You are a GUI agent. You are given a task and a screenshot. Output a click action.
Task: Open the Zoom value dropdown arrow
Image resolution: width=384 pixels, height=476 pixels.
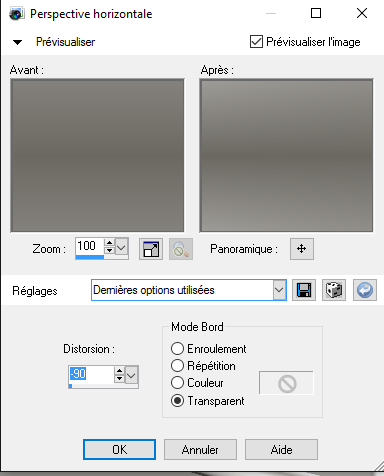121,247
